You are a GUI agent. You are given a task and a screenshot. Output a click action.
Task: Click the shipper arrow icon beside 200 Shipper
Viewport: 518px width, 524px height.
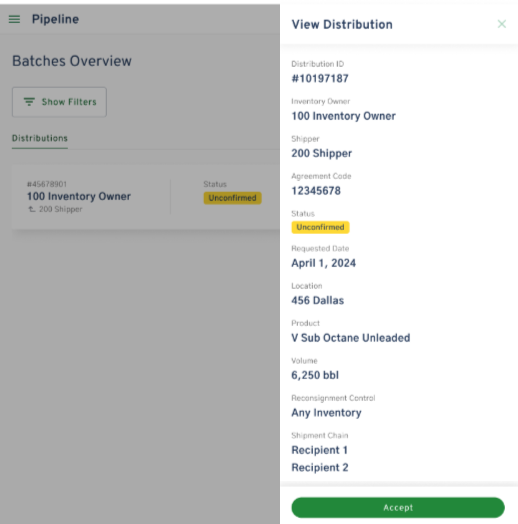31,209
